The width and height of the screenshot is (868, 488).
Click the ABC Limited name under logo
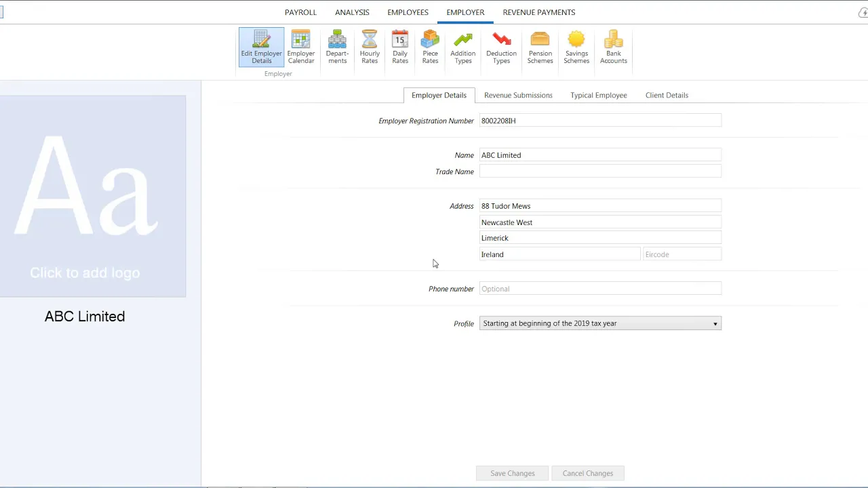click(x=85, y=317)
